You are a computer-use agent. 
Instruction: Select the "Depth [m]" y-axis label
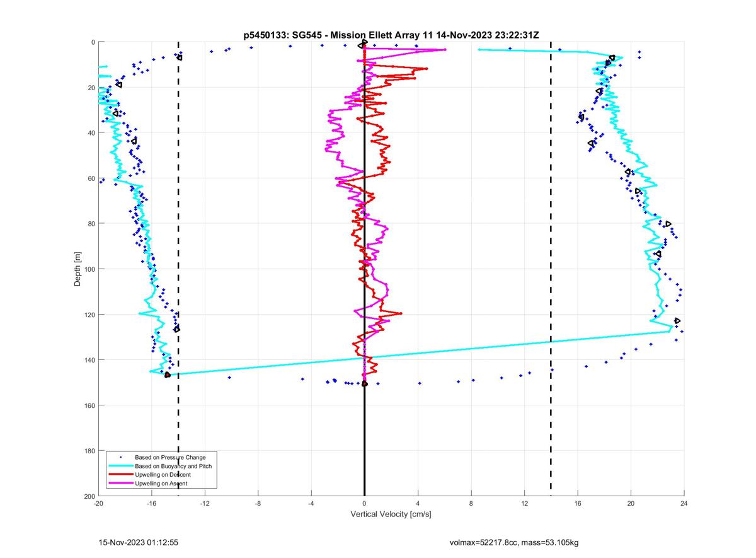pyautogui.click(x=78, y=269)
